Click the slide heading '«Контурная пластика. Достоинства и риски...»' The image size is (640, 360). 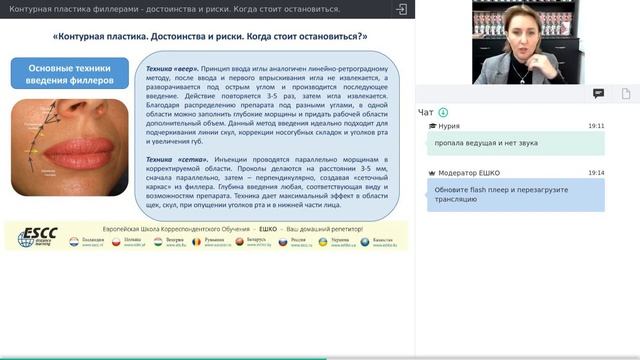click(x=210, y=37)
